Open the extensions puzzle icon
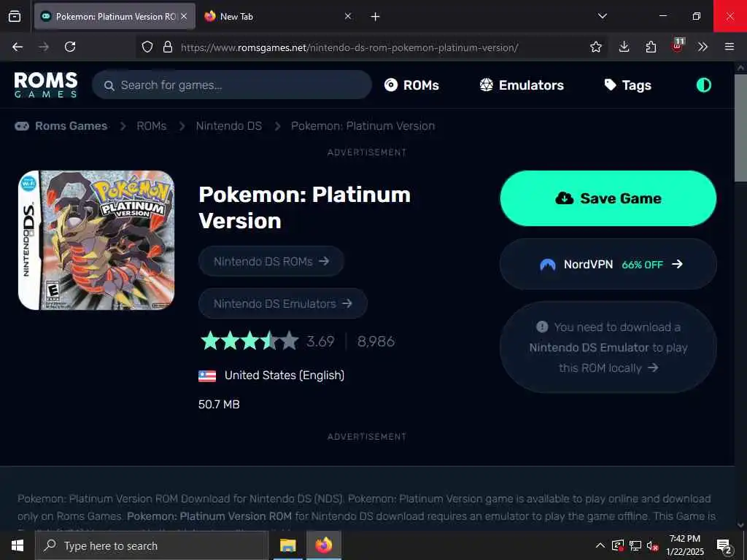 click(x=650, y=47)
